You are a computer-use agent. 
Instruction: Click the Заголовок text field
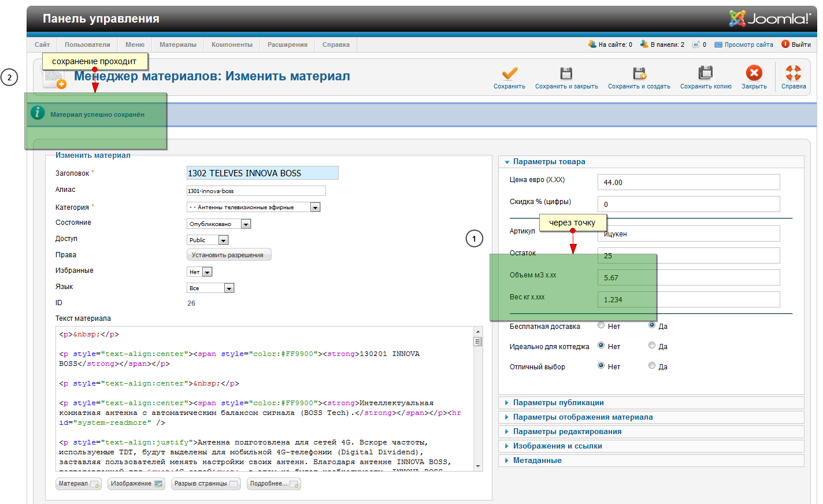(262, 173)
